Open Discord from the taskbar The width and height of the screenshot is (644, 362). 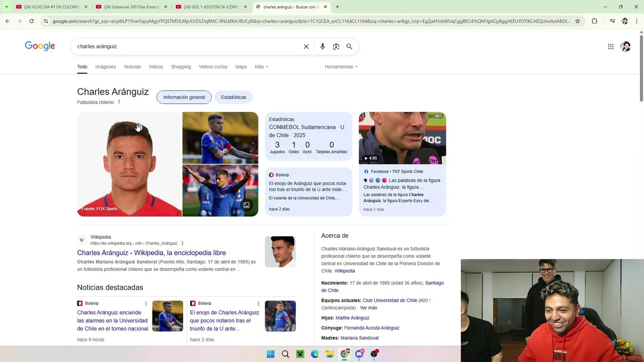[x=359, y=354]
